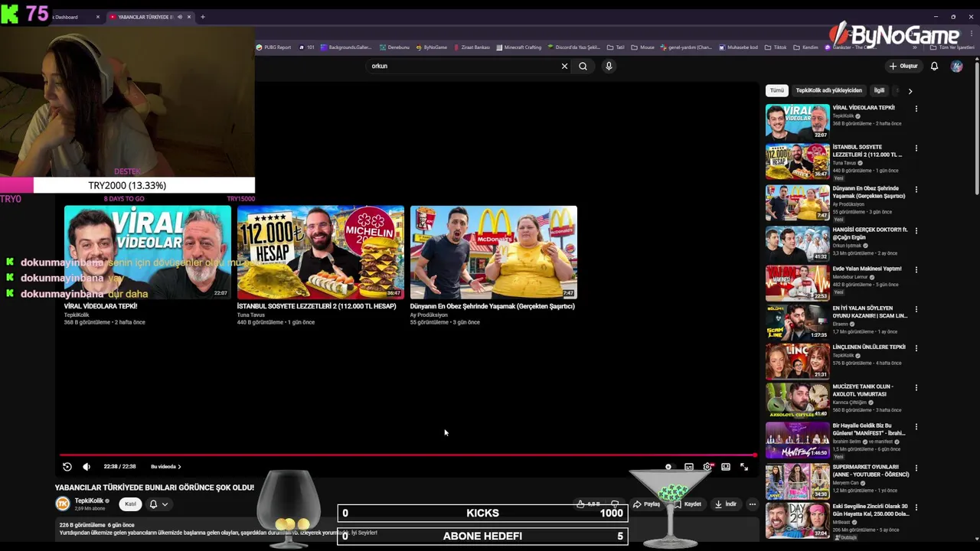Select the Tümü filter chip
This screenshot has height=551, width=980.
click(x=777, y=90)
